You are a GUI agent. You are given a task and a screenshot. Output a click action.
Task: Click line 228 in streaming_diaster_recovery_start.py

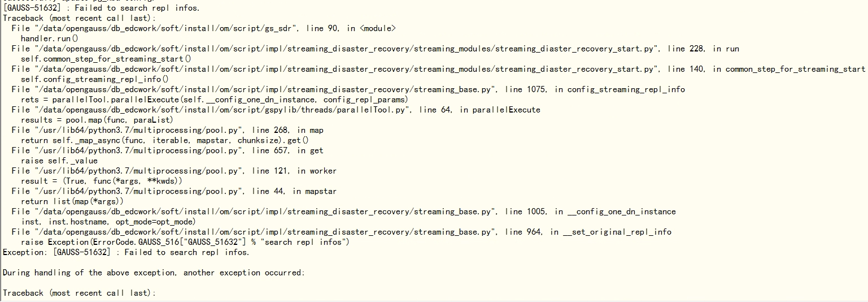(686, 49)
